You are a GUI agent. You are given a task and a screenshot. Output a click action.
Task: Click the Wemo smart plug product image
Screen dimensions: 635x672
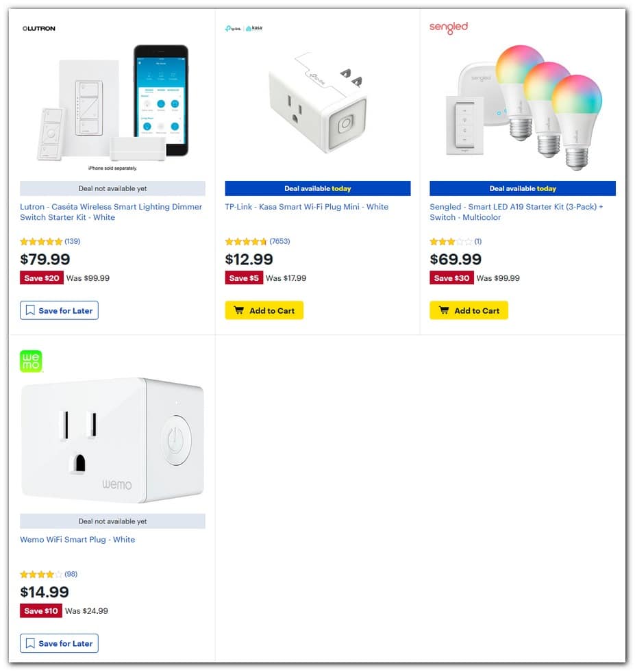pos(112,438)
